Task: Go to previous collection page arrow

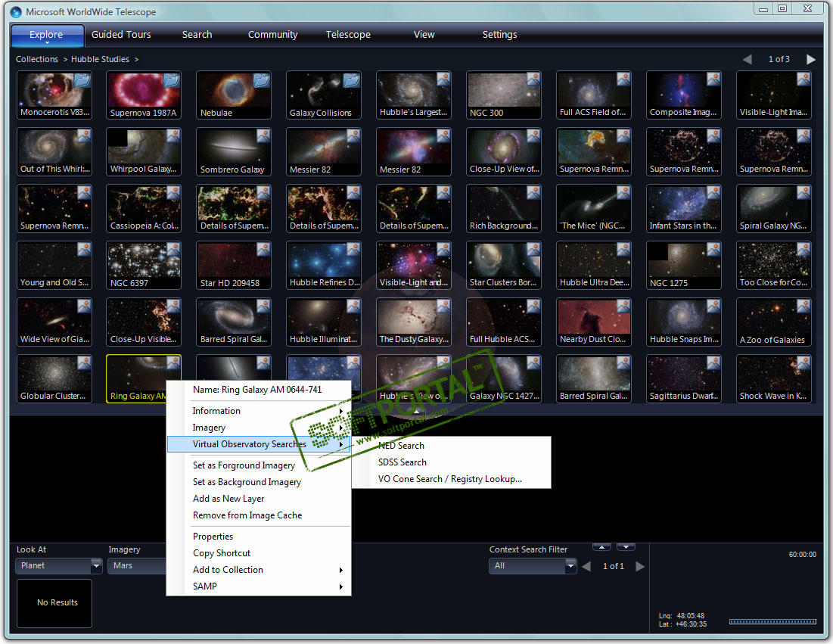Action: pyautogui.click(x=748, y=60)
